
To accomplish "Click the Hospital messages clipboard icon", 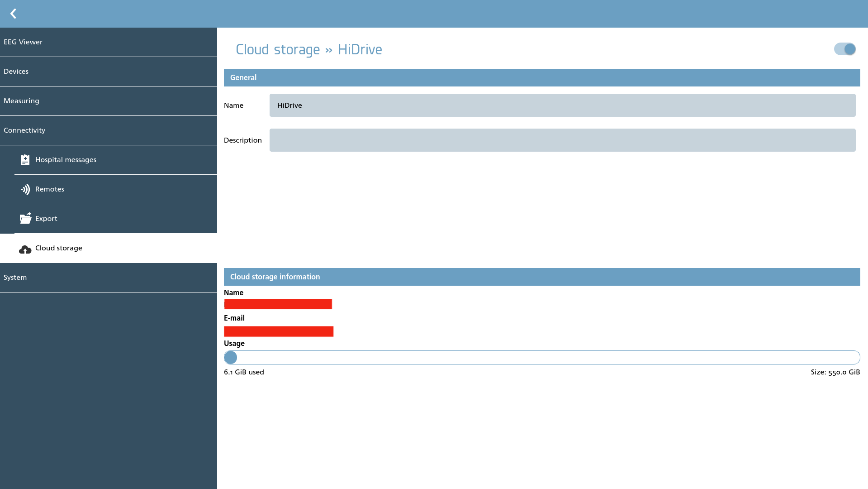I will (x=25, y=159).
